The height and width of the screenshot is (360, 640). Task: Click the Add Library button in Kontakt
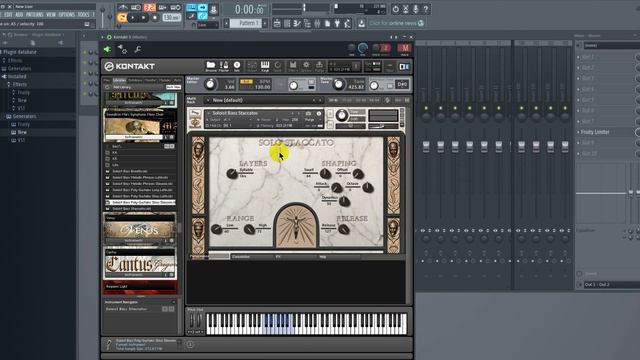click(122, 87)
